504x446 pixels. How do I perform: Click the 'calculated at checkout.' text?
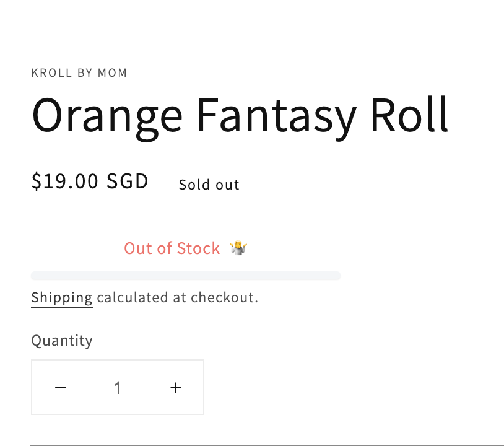pyautogui.click(x=177, y=297)
